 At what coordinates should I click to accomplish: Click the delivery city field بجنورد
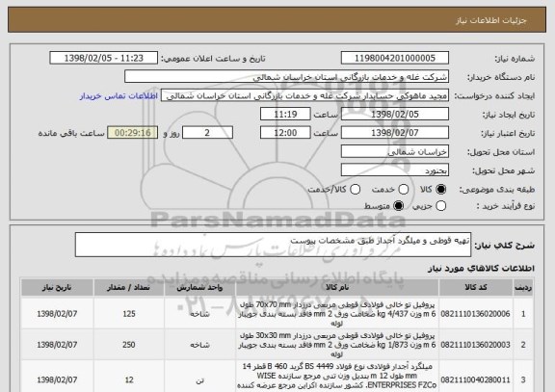(395, 170)
